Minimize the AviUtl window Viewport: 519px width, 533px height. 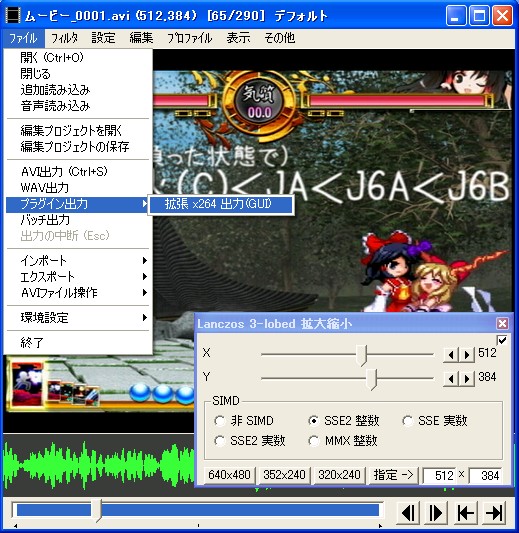[456, 16]
